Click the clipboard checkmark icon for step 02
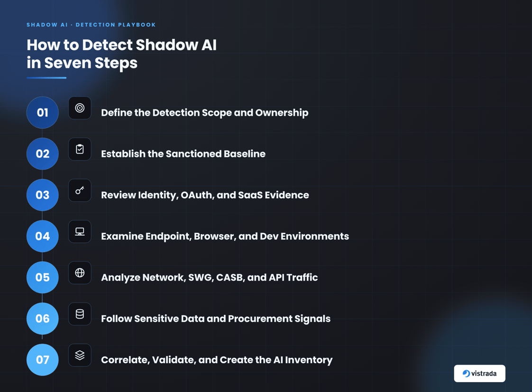Screen dimensions: 532x392 click(x=80, y=149)
